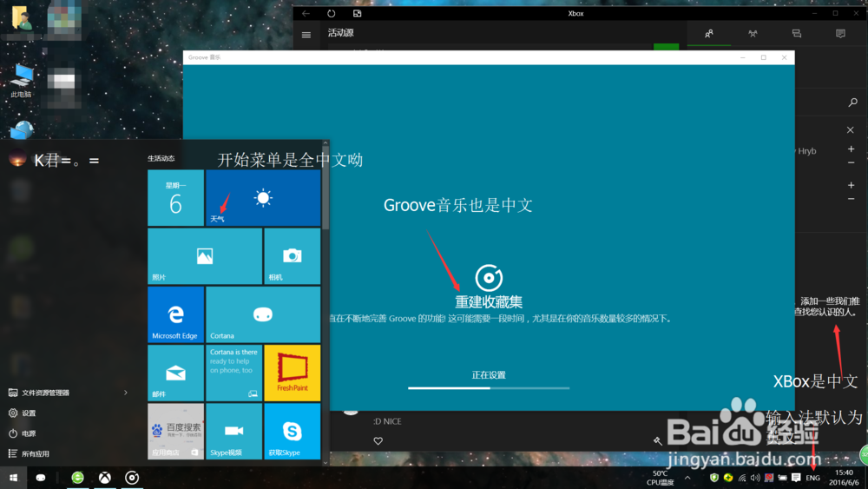Refresh the Xbox window

point(331,13)
